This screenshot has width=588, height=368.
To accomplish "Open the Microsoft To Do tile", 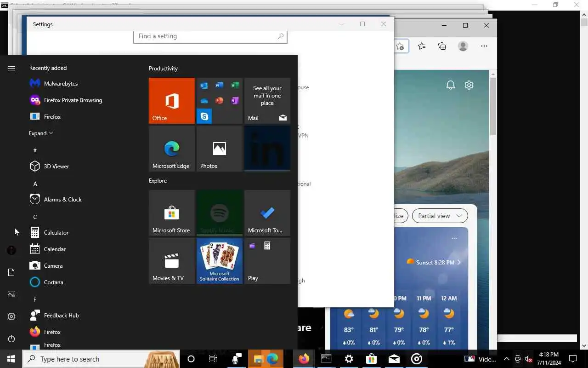I will point(267,213).
